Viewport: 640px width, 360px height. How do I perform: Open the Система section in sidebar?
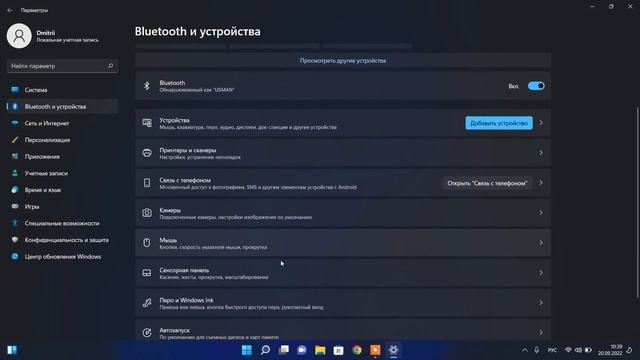62,90
